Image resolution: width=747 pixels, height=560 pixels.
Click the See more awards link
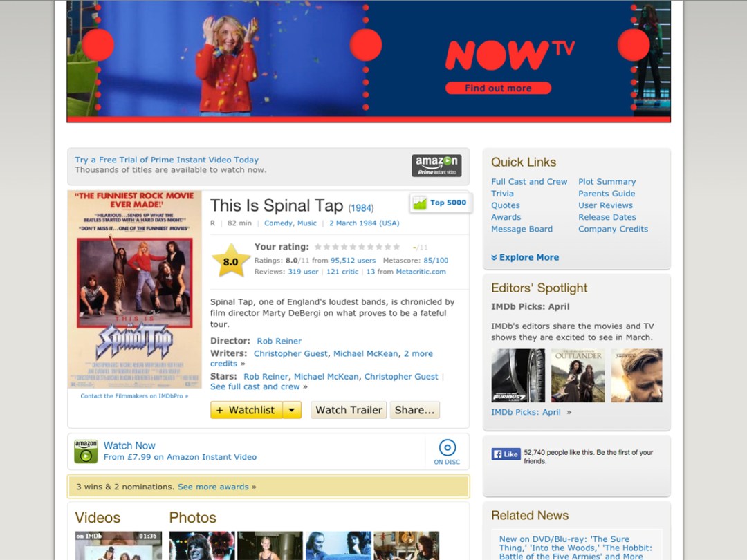(213, 487)
